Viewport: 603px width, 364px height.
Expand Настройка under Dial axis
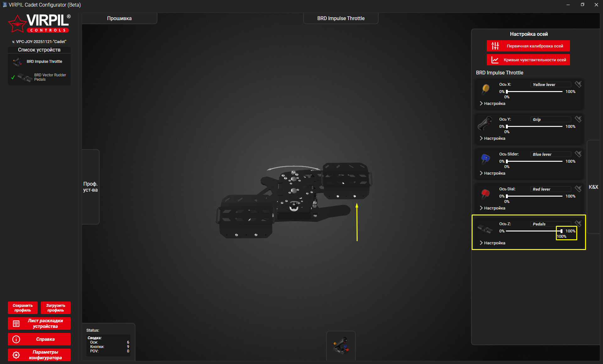pyautogui.click(x=492, y=208)
